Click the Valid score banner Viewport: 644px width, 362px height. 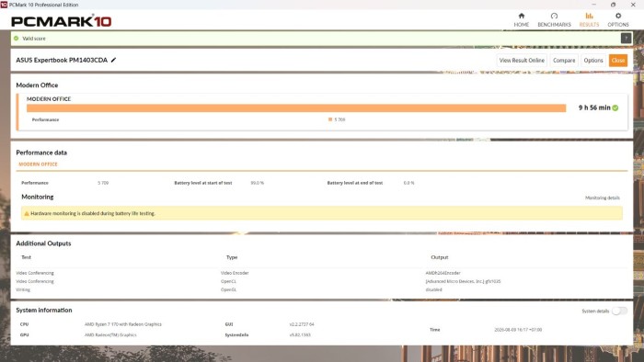[x=322, y=38]
